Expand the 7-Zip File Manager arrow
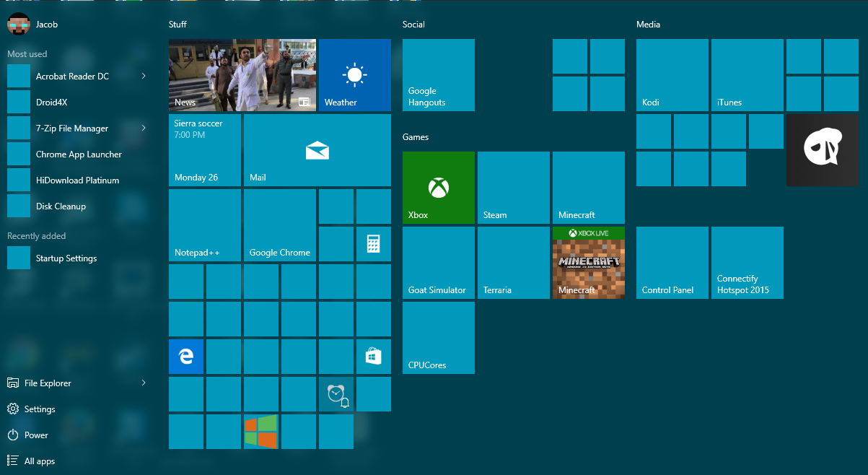868x475 pixels. point(144,128)
